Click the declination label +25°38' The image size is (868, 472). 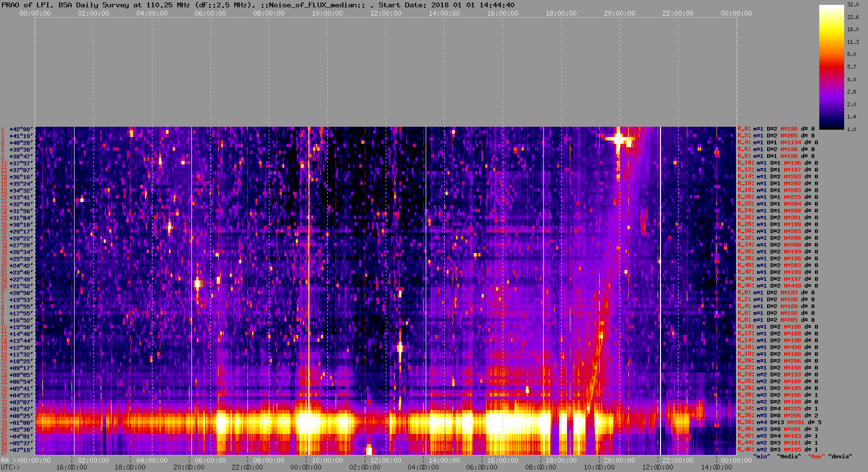pos(21,259)
